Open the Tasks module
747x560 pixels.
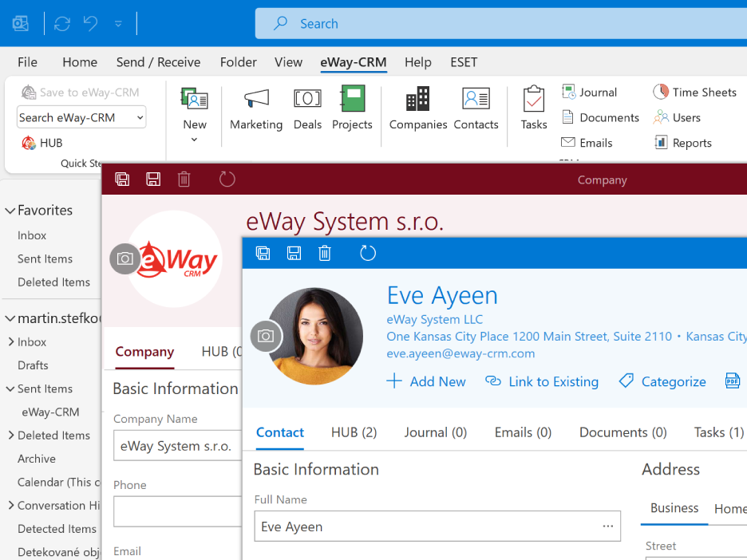[x=533, y=108]
